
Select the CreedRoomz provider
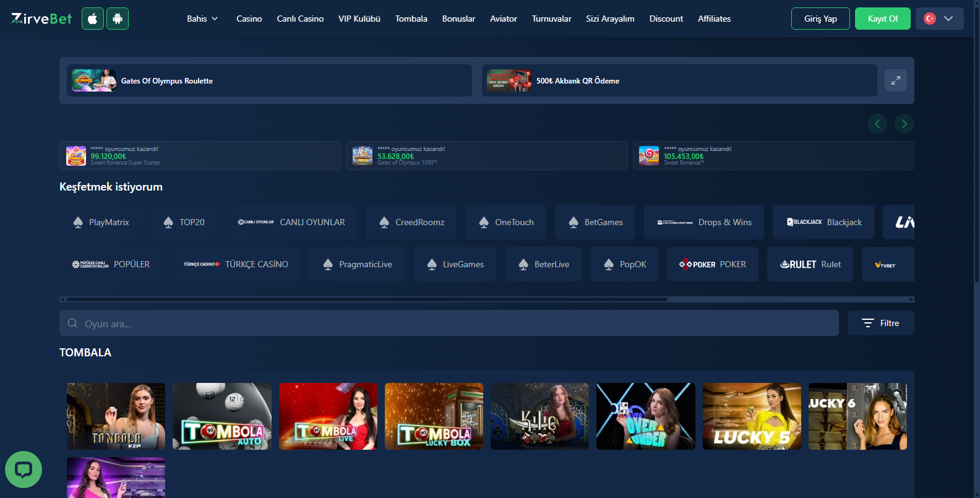pyautogui.click(x=411, y=222)
